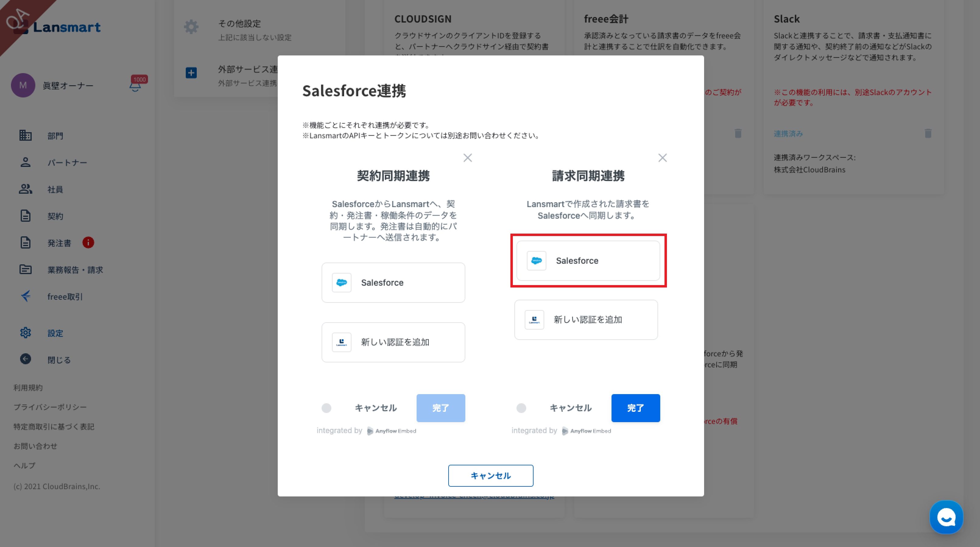The width and height of the screenshot is (980, 547).
Task: Add new authentication under 契約同期連携
Action: [x=393, y=342]
